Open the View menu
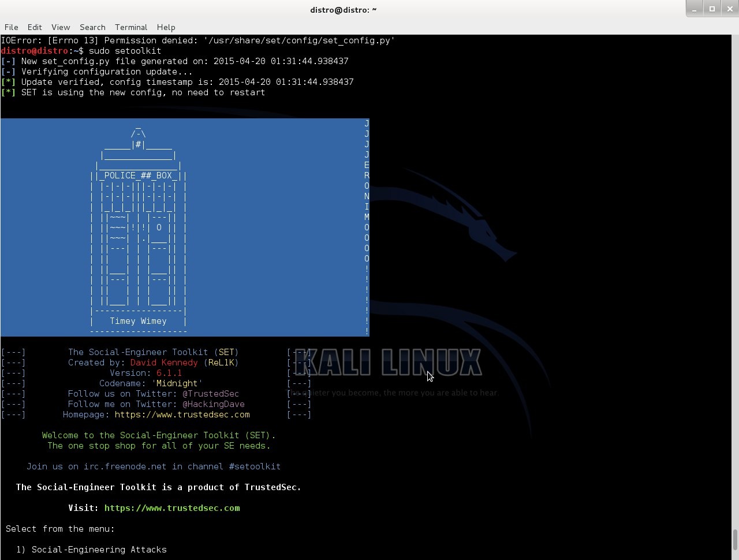The height and width of the screenshot is (560, 739). pos(61,27)
